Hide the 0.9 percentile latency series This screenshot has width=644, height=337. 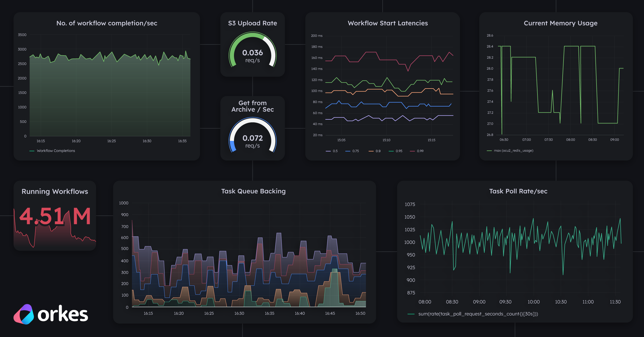pyautogui.click(x=378, y=151)
